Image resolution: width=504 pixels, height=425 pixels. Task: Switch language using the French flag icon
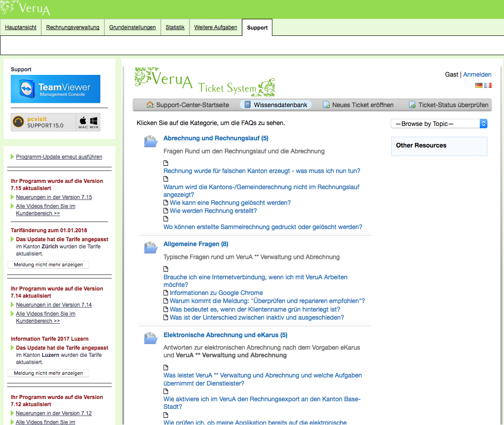pyautogui.click(x=487, y=85)
